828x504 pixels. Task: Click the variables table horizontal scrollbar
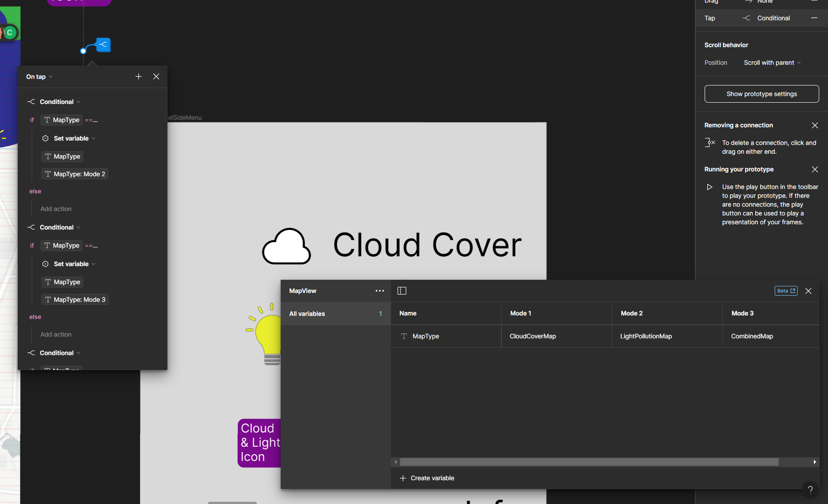pos(589,462)
